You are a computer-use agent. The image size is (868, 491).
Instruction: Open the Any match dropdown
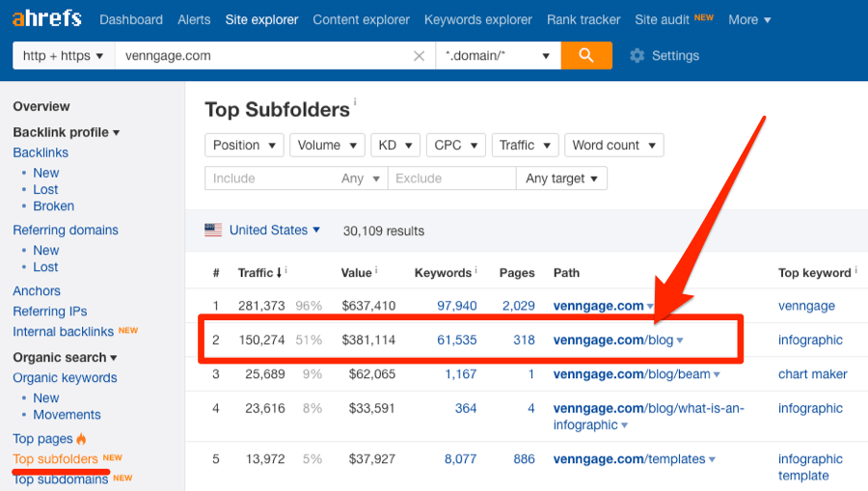pyautogui.click(x=361, y=178)
